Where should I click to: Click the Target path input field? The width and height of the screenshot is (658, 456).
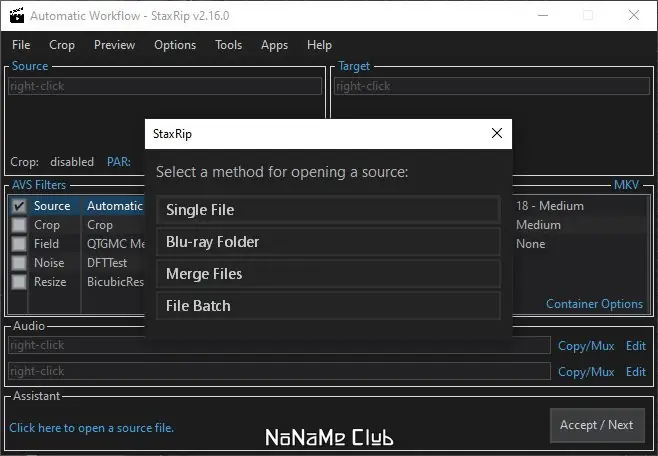coord(492,86)
